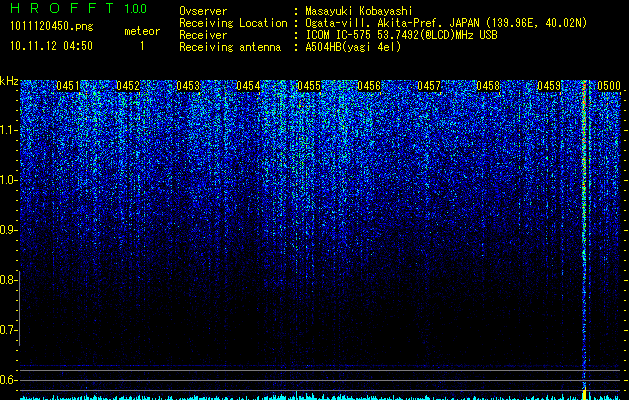This screenshot has height=400, width=629.
Task: Click the 0451 time marker
Action: coord(68,86)
